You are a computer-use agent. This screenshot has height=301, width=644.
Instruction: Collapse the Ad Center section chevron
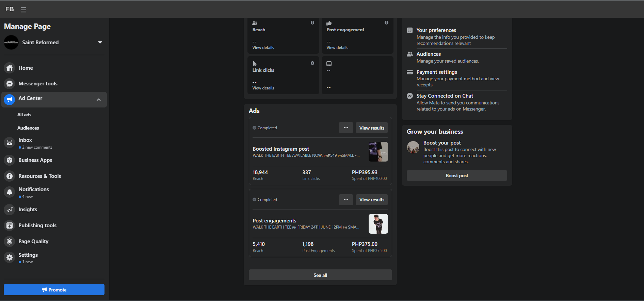click(99, 100)
